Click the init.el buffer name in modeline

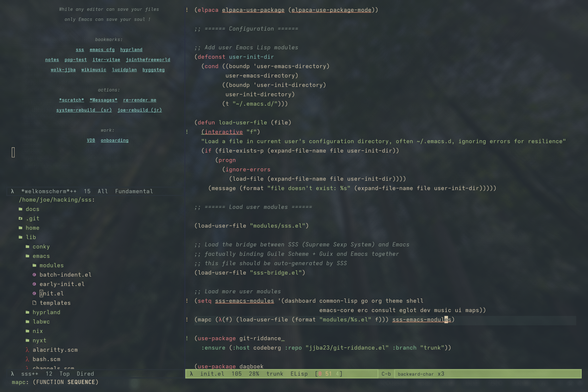pos(212,374)
